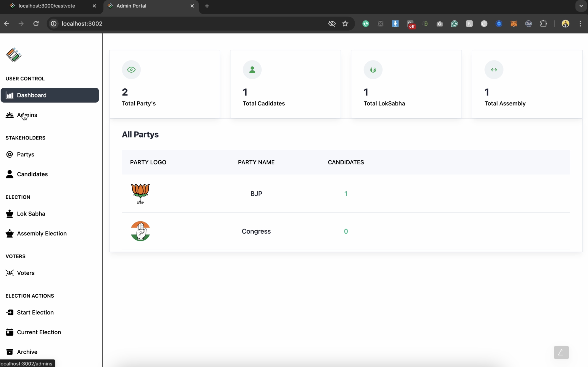This screenshot has width=588, height=367.
Task: Click the Congress hand party logo
Action: click(140, 231)
